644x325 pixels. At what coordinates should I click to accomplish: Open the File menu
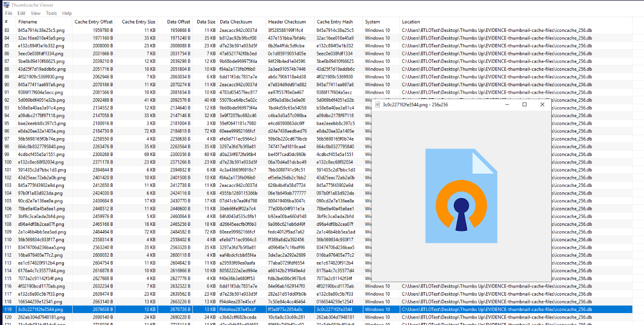pos(8,13)
